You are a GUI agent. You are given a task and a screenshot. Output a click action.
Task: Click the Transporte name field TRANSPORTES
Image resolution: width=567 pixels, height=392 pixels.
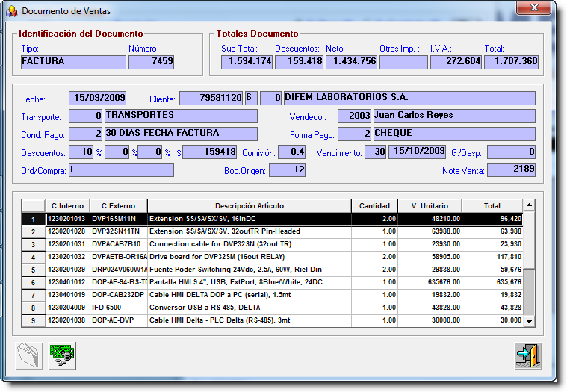[181, 116]
